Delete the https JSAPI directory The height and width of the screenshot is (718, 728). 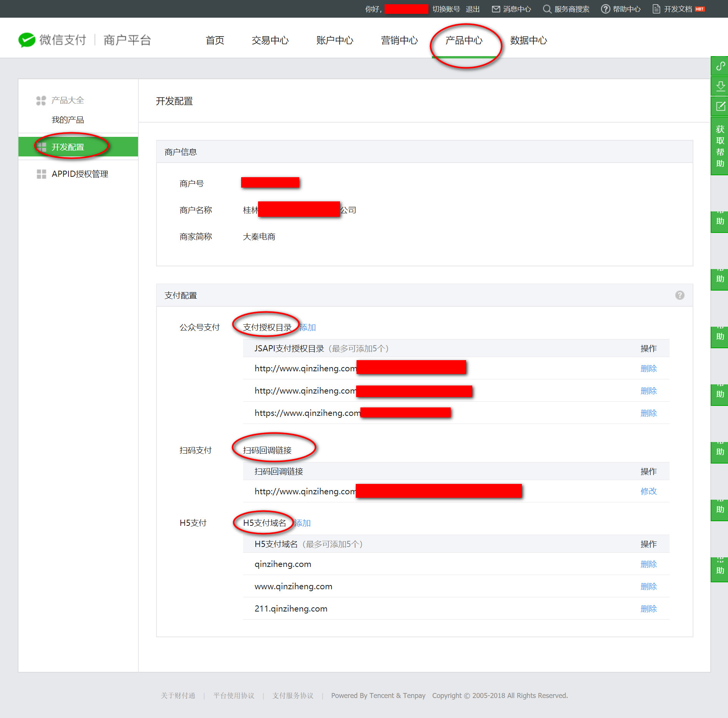[x=649, y=413]
